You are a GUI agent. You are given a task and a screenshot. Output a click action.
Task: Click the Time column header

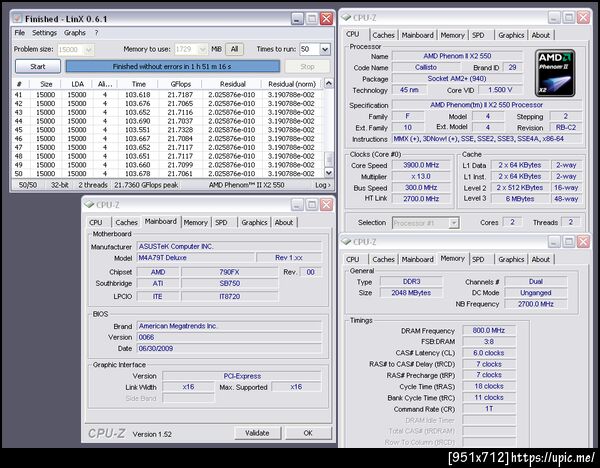click(139, 84)
